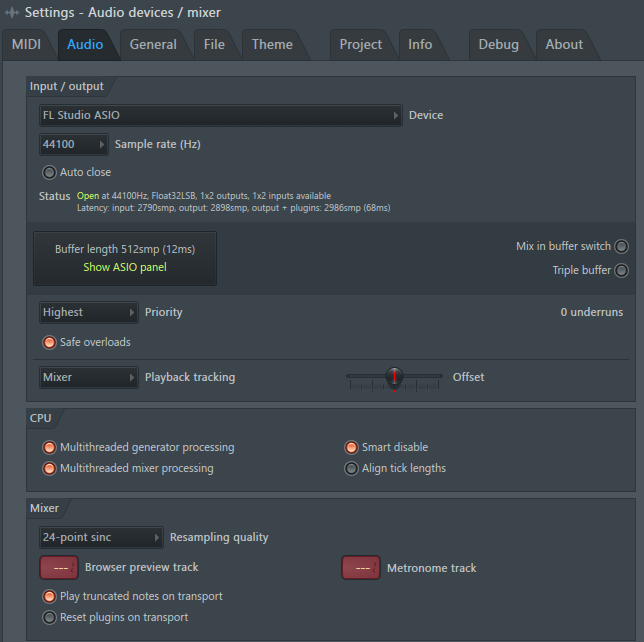644x642 pixels.
Task: Open the Mixer playback tracking dropdown
Action: coord(88,377)
